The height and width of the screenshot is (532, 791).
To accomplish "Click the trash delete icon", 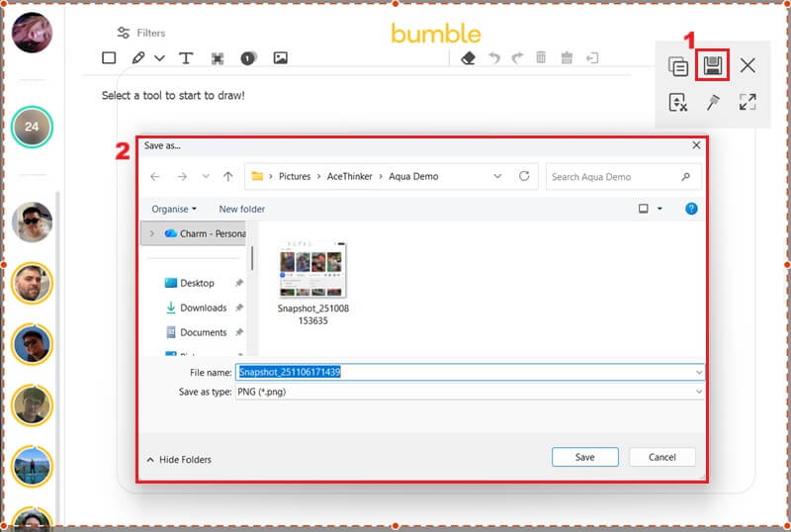I will pos(541,57).
